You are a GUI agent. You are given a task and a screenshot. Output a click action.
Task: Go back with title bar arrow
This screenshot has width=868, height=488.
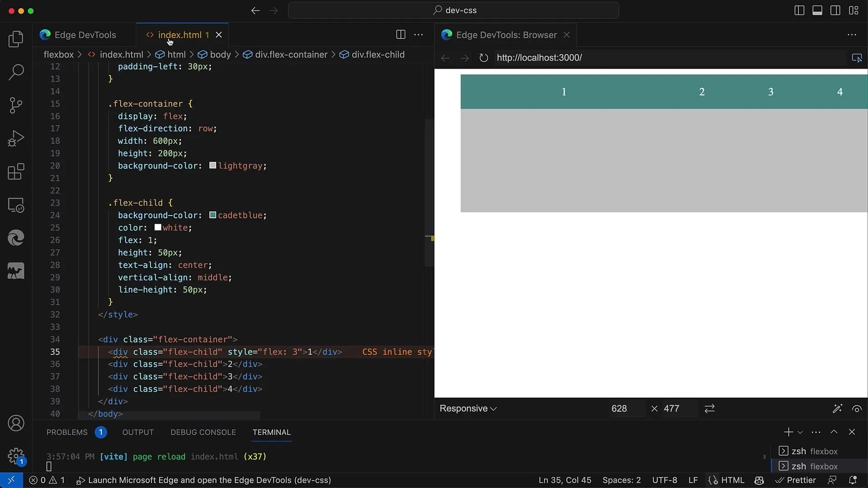pyautogui.click(x=255, y=10)
